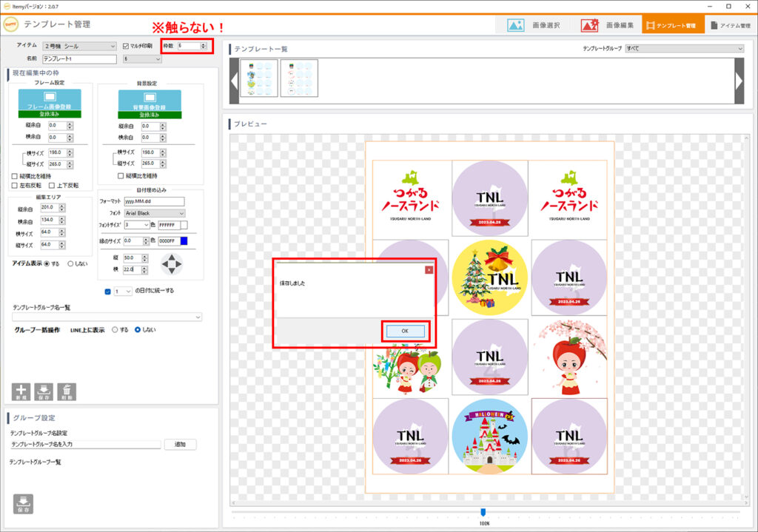Click the group settings save (保存) icon

pyautogui.click(x=23, y=503)
